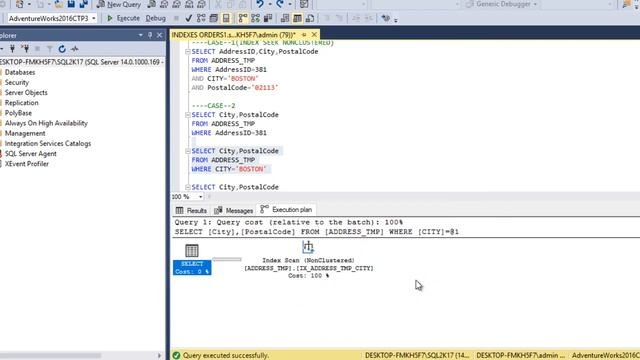Click the Specify Template Parameter Values icon
The image size is (640, 360).
pyautogui.click(x=385, y=18)
